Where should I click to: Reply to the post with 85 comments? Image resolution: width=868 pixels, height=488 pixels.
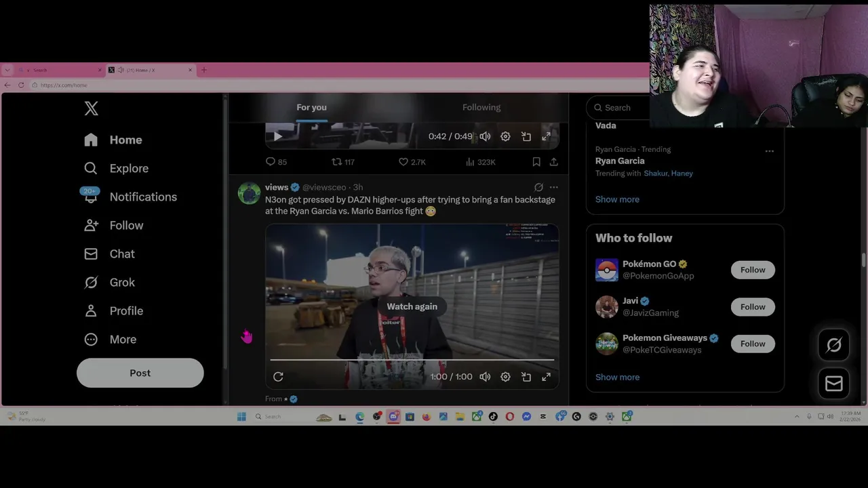coord(276,162)
